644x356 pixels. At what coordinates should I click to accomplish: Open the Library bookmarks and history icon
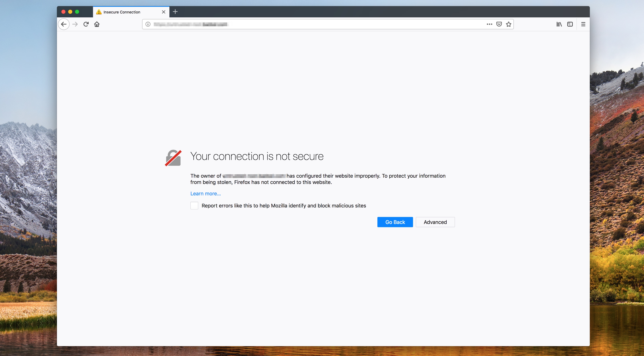point(559,24)
